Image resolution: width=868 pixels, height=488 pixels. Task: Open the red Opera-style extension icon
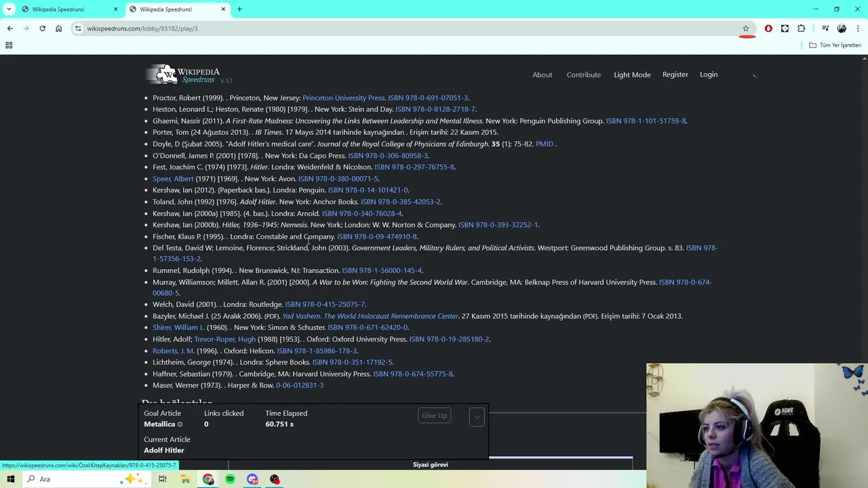point(768,28)
